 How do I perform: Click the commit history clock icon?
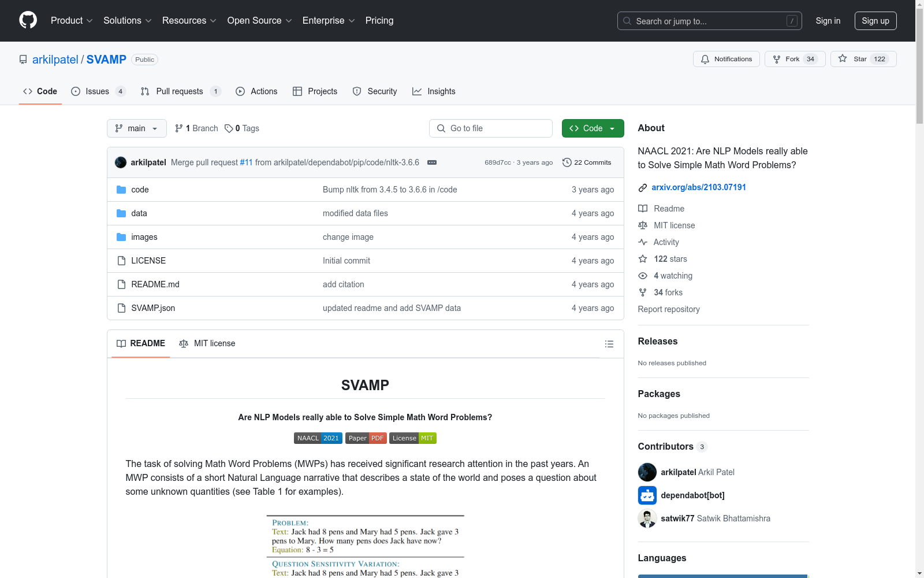click(567, 162)
